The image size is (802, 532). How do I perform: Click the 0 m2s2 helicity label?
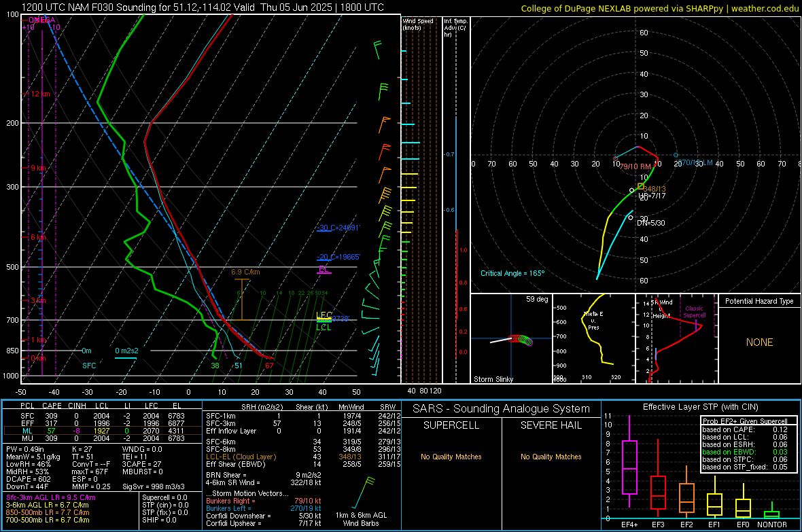pyautogui.click(x=126, y=351)
